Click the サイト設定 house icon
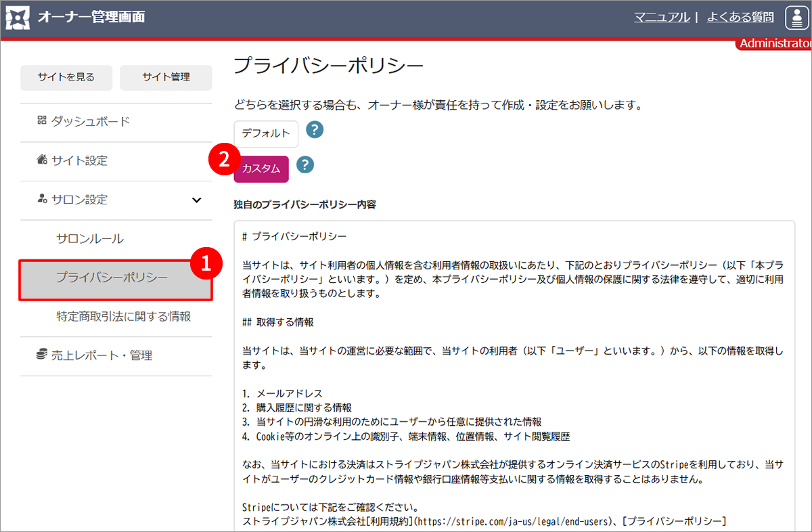 click(41, 160)
